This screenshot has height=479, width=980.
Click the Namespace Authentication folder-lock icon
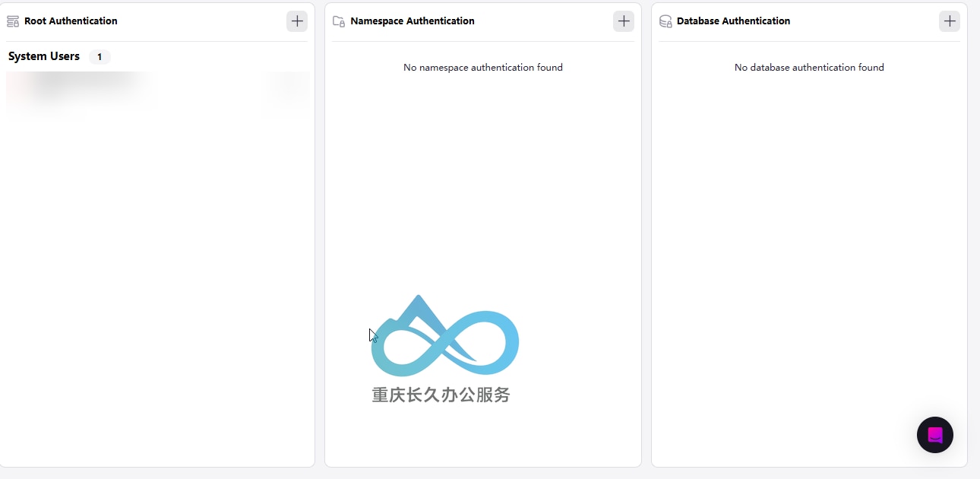tap(339, 21)
